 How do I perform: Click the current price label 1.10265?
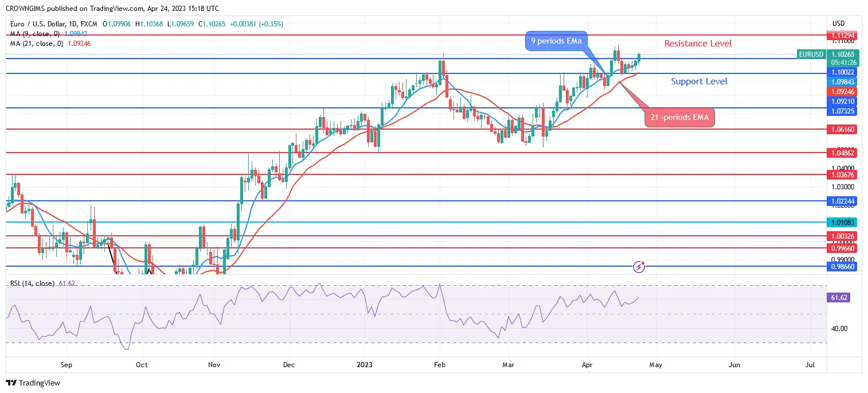coord(842,55)
